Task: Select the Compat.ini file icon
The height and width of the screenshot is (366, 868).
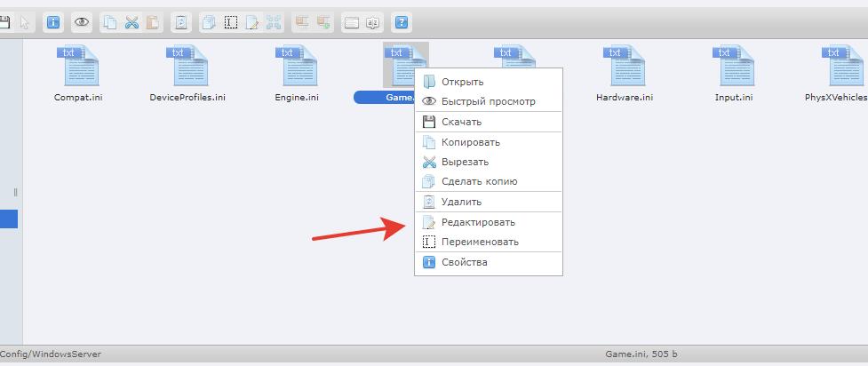Action: [x=78, y=66]
